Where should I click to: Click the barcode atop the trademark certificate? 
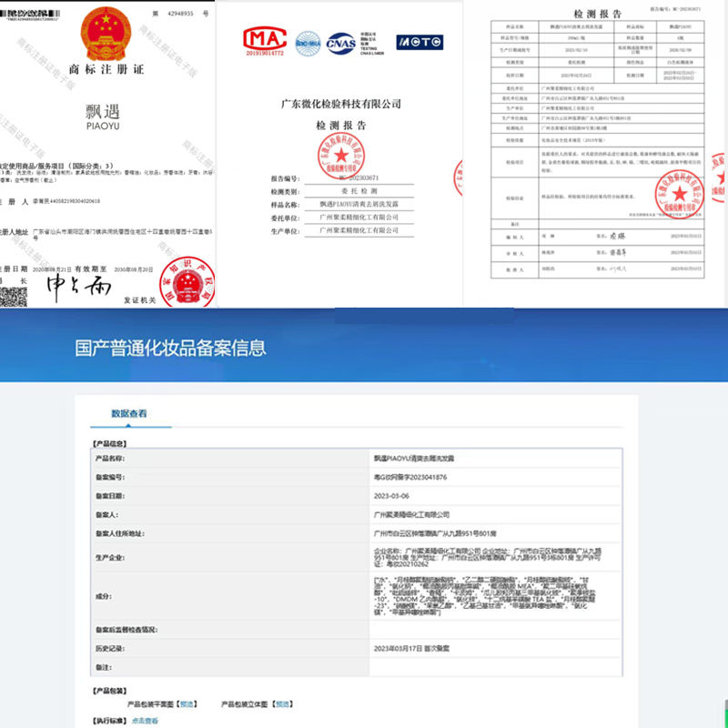click(30, 14)
